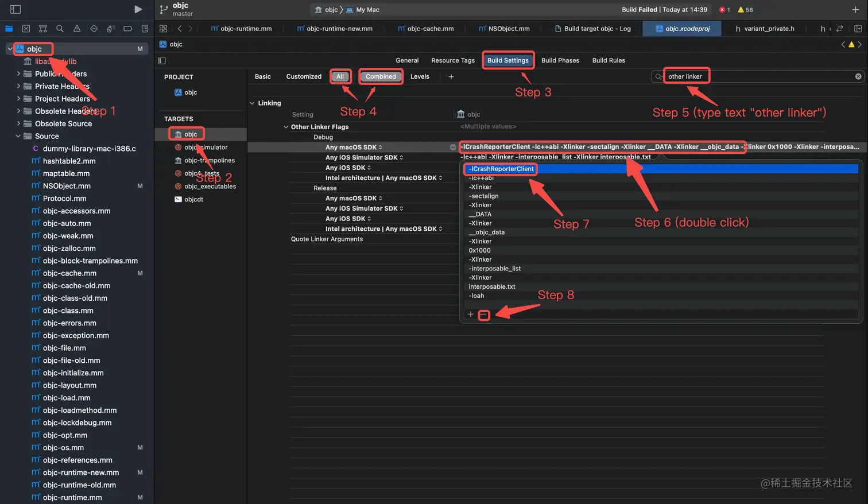The image size is (868, 504).
Task: Switch to variant_private.h editor tab
Action: tap(765, 29)
